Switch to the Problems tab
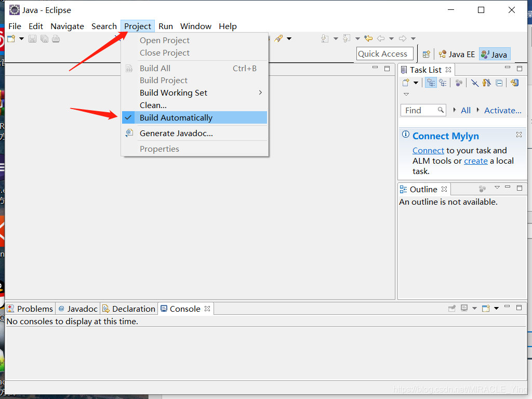 30,309
